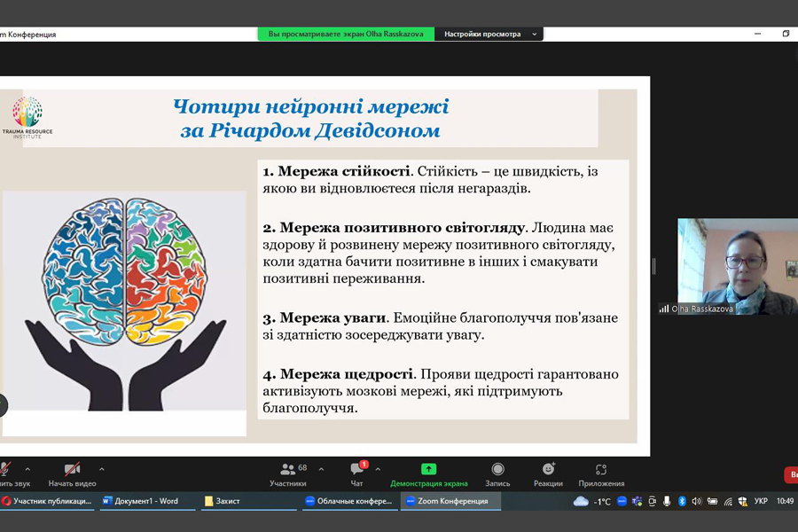Open the Реакции reactions menu
798x532 pixels.
(x=548, y=474)
